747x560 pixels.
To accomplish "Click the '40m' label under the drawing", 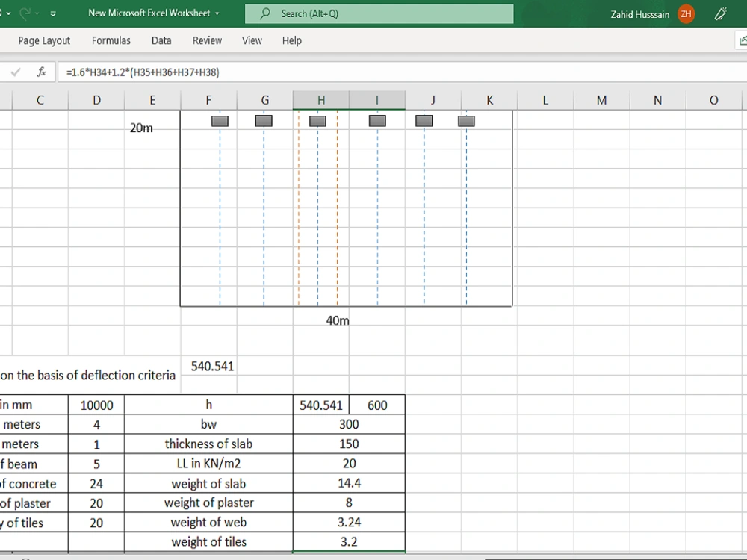I will 338,320.
